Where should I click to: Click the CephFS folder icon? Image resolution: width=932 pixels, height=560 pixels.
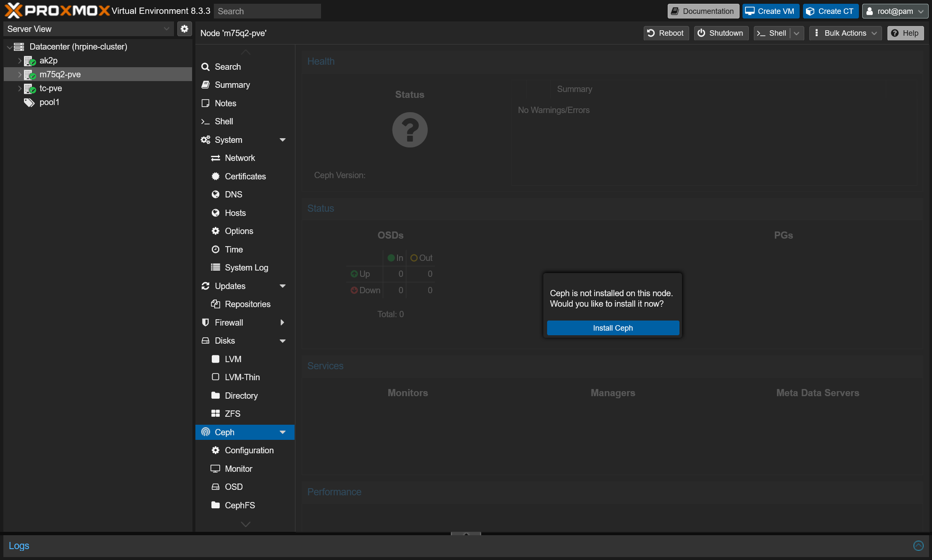coord(216,505)
